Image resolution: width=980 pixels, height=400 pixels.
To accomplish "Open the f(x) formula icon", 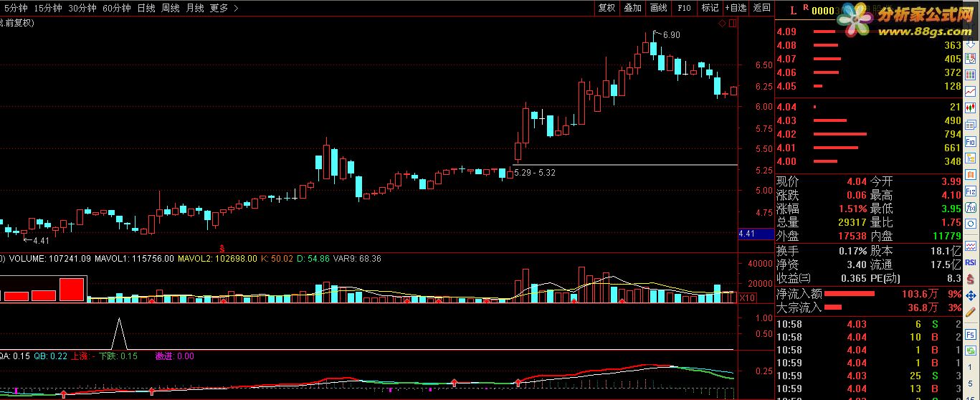I will (970, 209).
